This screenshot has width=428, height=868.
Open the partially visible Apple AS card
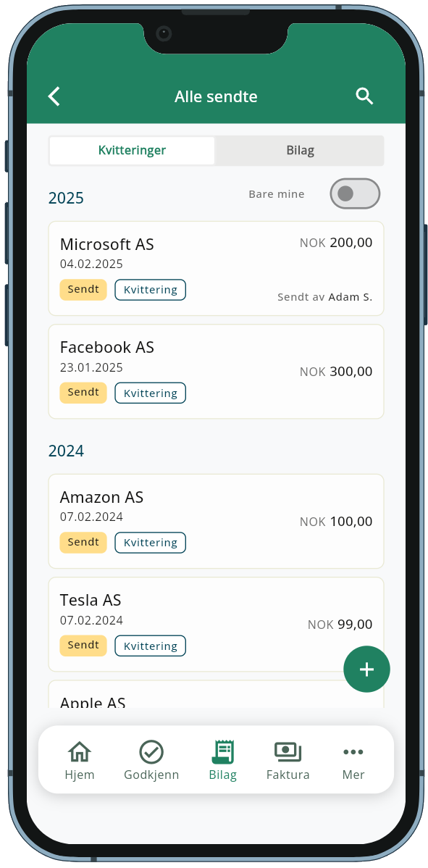(x=217, y=695)
